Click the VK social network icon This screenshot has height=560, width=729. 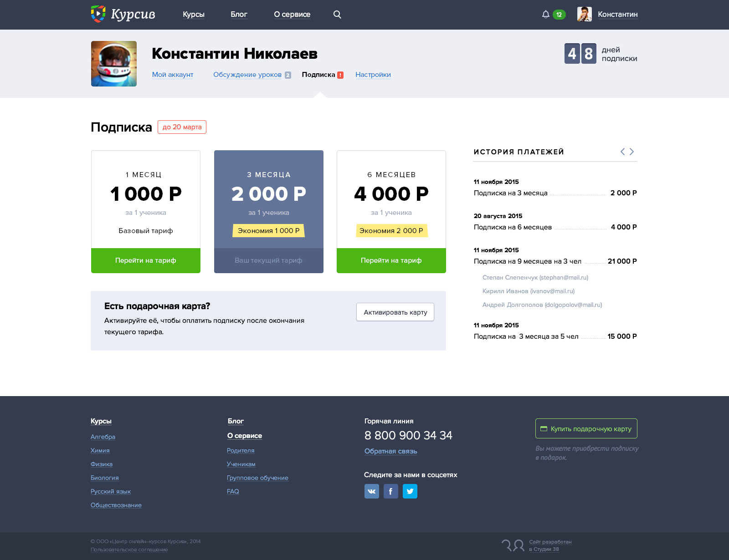tap(372, 491)
